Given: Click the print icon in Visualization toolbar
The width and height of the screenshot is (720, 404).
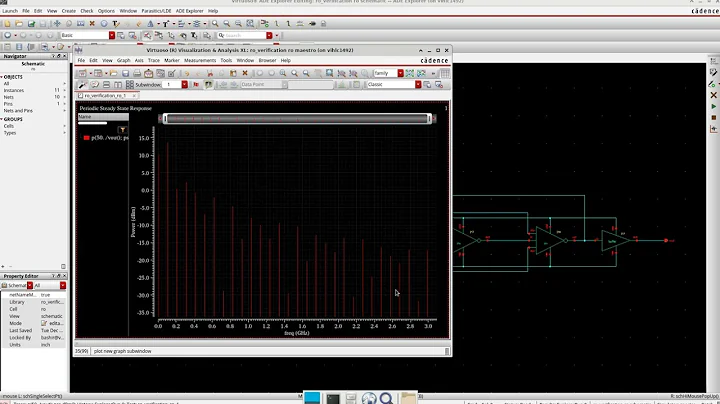Looking at the screenshot, I should click(x=137, y=73).
